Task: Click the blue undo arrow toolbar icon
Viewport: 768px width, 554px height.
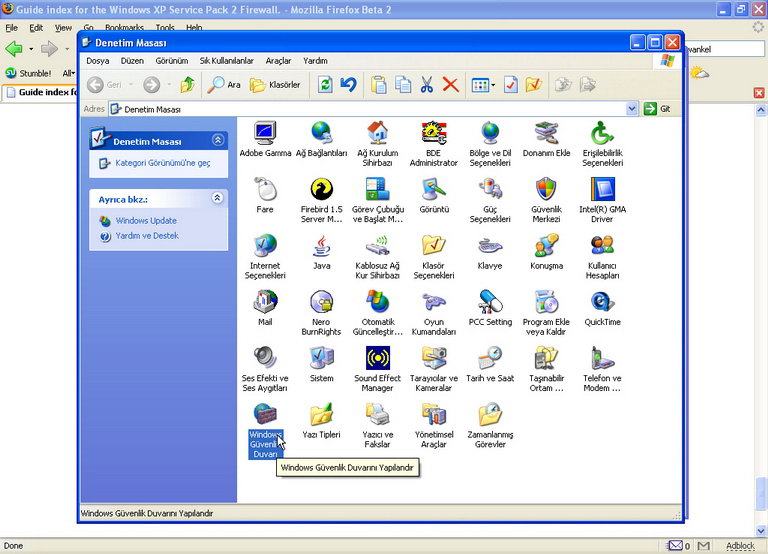Action: tap(349, 85)
